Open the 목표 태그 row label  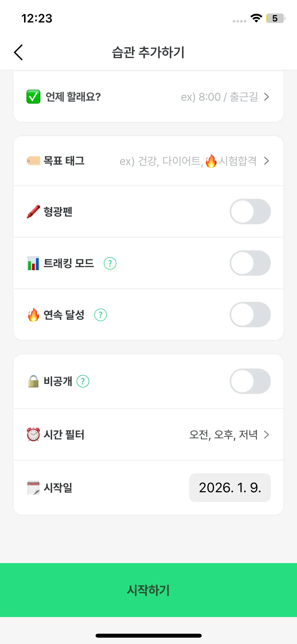tap(64, 161)
